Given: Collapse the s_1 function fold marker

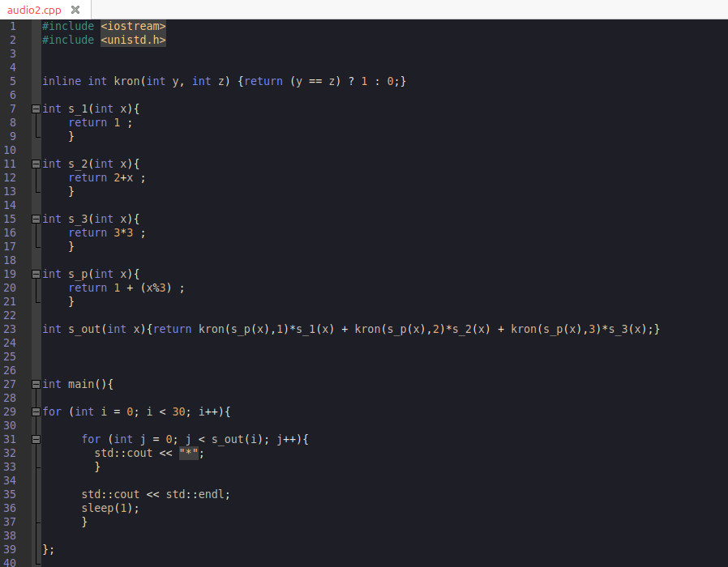Looking at the screenshot, I should tap(36, 109).
